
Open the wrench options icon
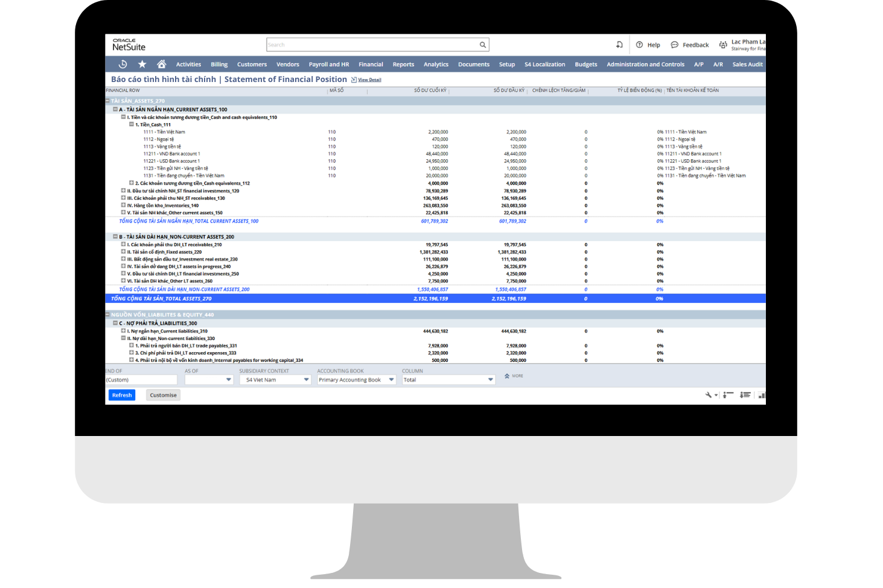[709, 395]
